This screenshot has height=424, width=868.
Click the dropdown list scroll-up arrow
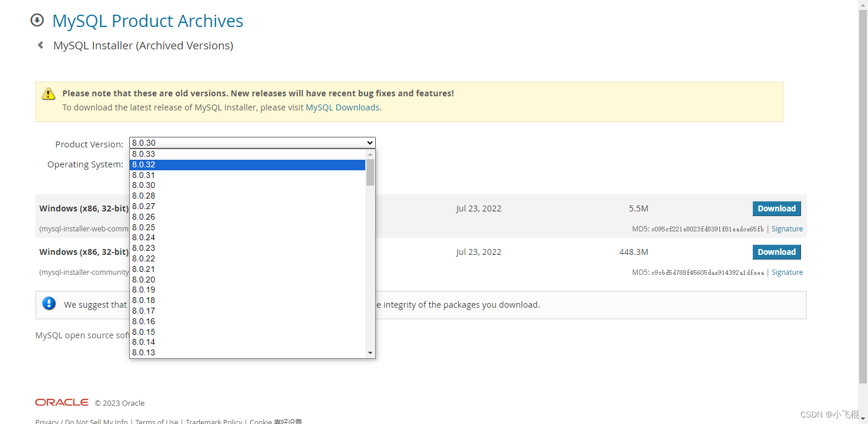(370, 154)
